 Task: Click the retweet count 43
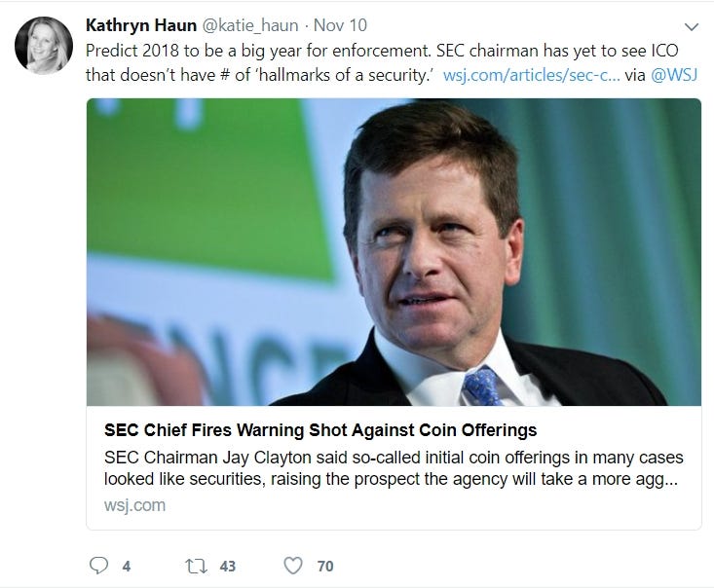pyautogui.click(x=227, y=566)
